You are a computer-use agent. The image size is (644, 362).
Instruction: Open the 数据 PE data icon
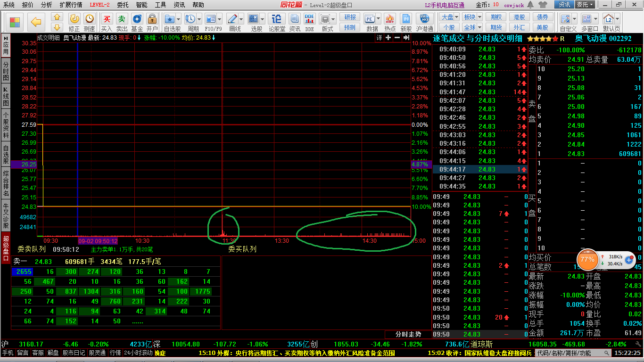tap(371, 19)
